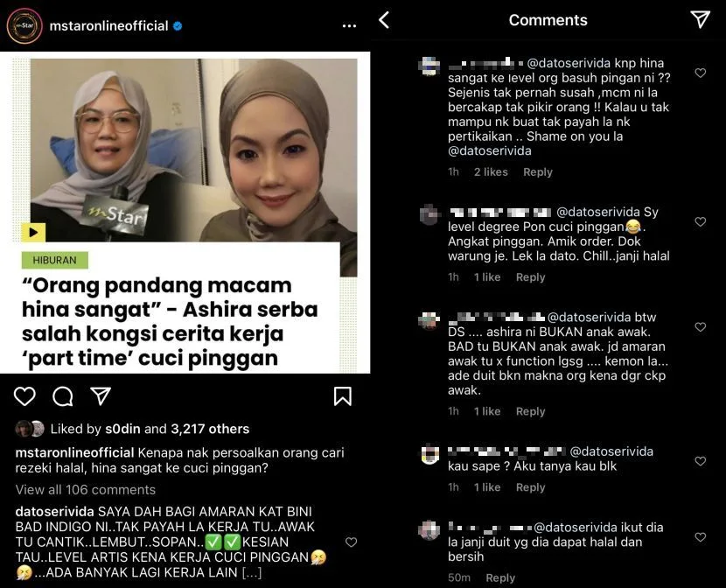
Task: Play the video using the yellow play icon
Action: point(33,233)
